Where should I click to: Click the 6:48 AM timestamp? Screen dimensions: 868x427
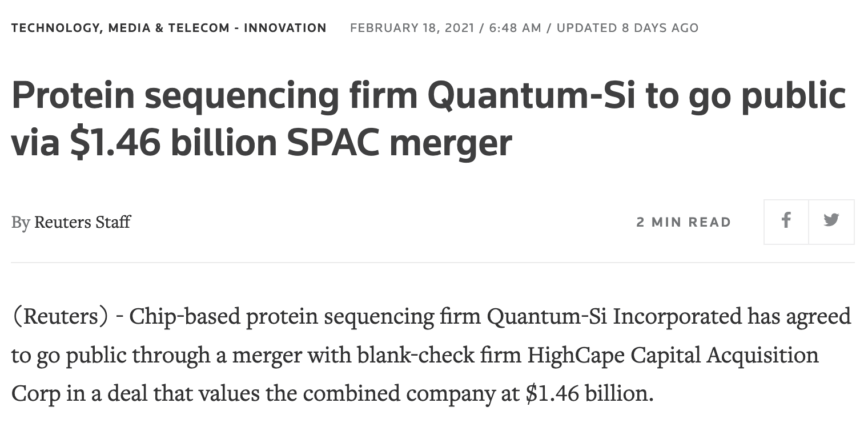pyautogui.click(x=515, y=28)
